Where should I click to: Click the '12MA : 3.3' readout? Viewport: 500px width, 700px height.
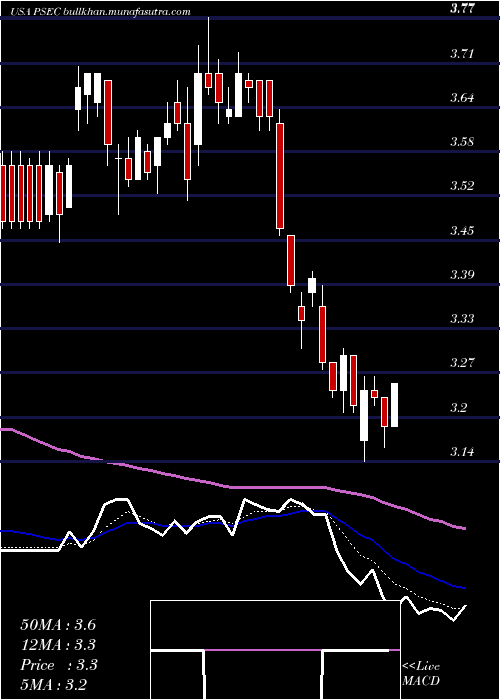[x=58, y=645]
